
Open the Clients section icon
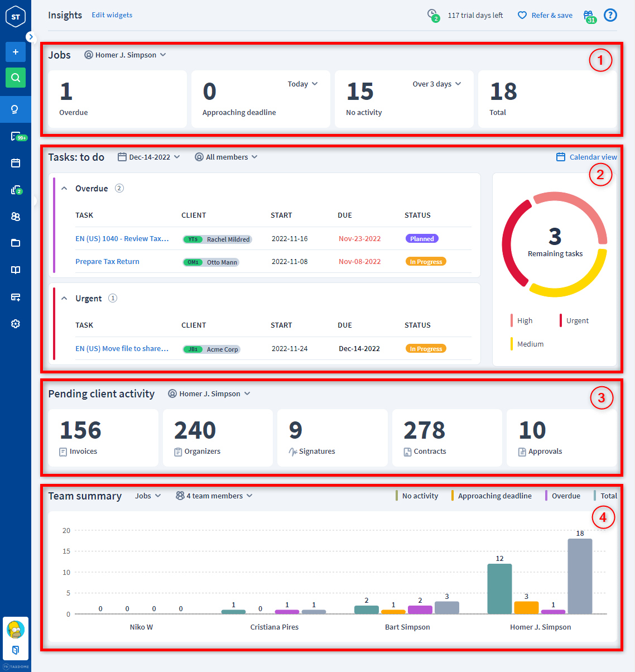[x=15, y=217]
